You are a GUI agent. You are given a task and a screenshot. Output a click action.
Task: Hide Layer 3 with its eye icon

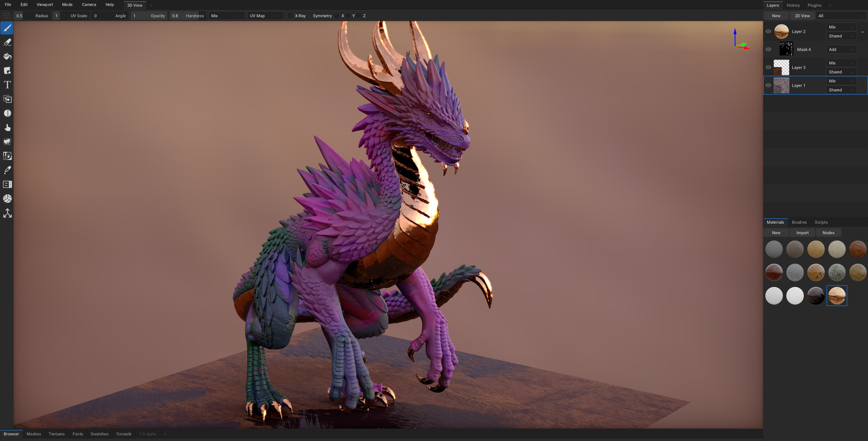coord(768,67)
